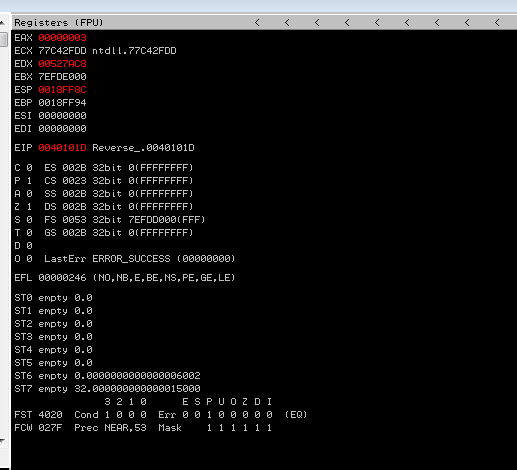The height and width of the screenshot is (470, 517).
Task: Select the ST1 empty 0.0 row
Action: (x=53, y=311)
